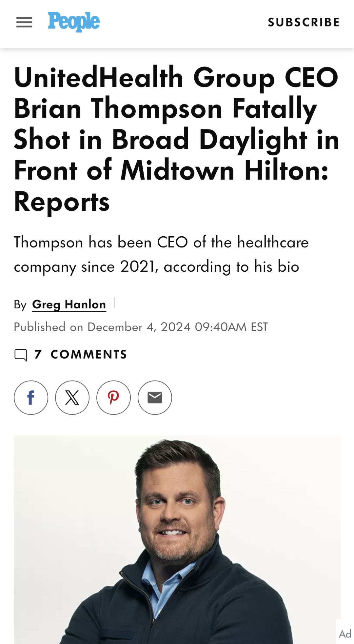The height and width of the screenshot is (644, 354).
Task: Click the X circle share icon
Action: [x=72, y=398]
